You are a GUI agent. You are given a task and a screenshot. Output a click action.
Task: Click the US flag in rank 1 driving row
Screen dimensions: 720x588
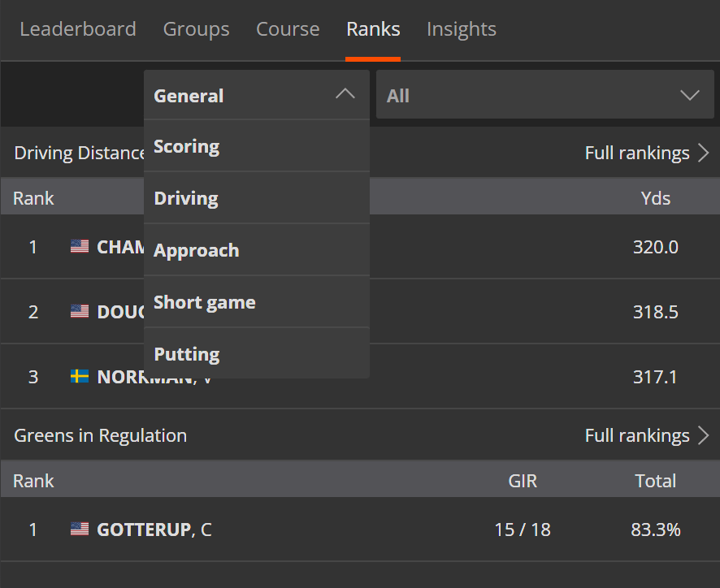coord(80,247)
